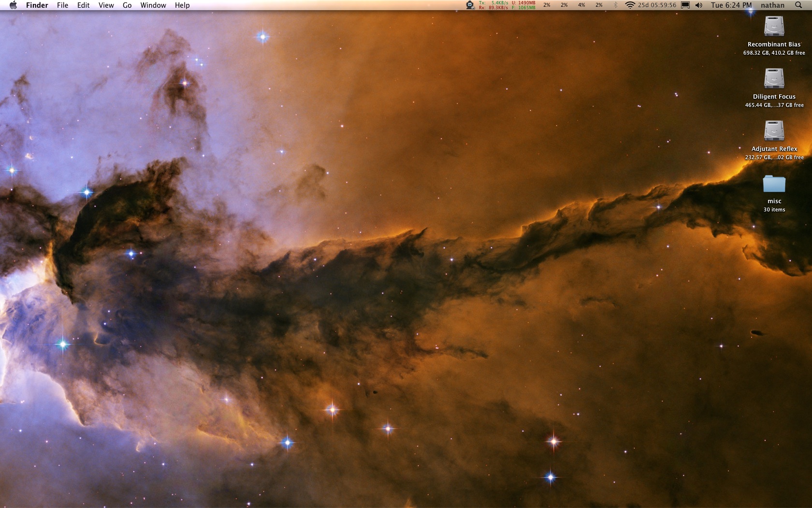
Task: Open the nathan user switching menu
Action: pyautogui.click(x=772, y=5)
